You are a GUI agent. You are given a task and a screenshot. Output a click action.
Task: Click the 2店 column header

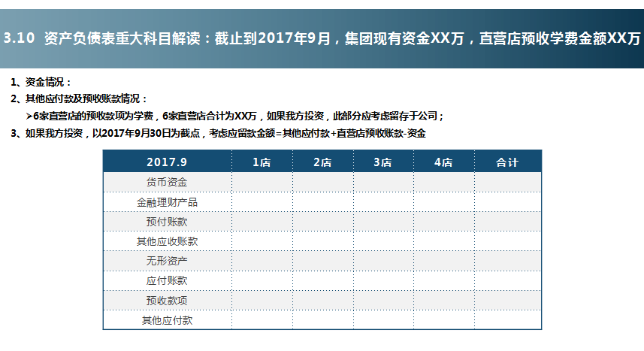(323, 162)
